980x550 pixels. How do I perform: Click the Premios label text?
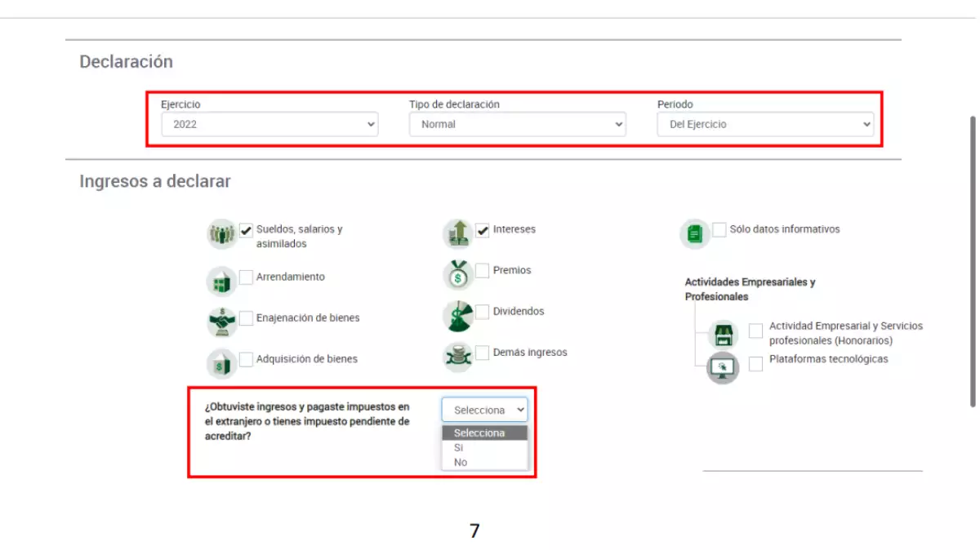point(511,270)
